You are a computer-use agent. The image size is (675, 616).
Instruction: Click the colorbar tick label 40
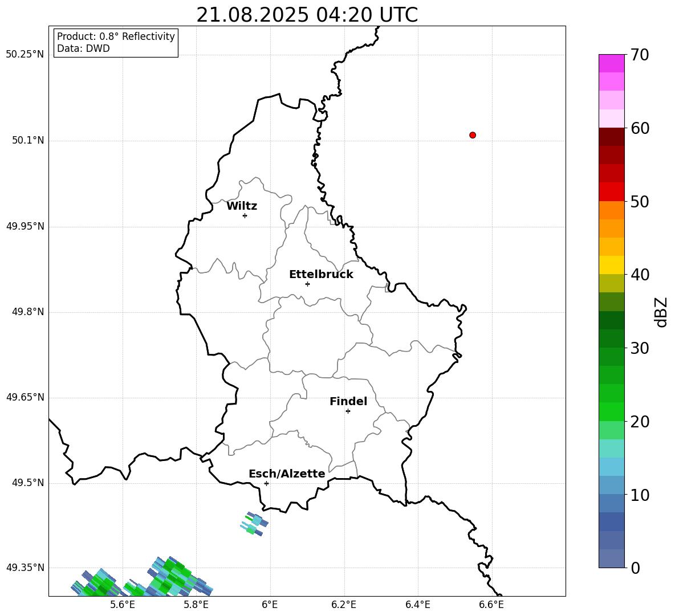(640, 275)
